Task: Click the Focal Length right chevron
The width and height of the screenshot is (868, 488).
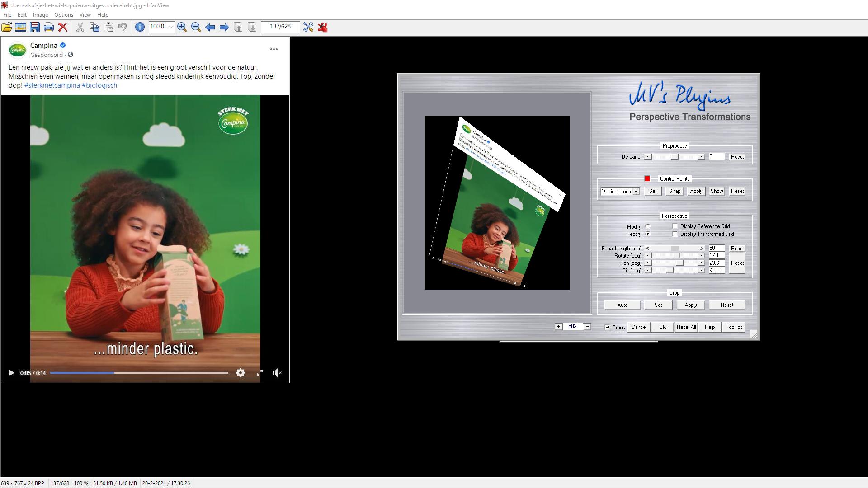Action: tap(701, 249)
